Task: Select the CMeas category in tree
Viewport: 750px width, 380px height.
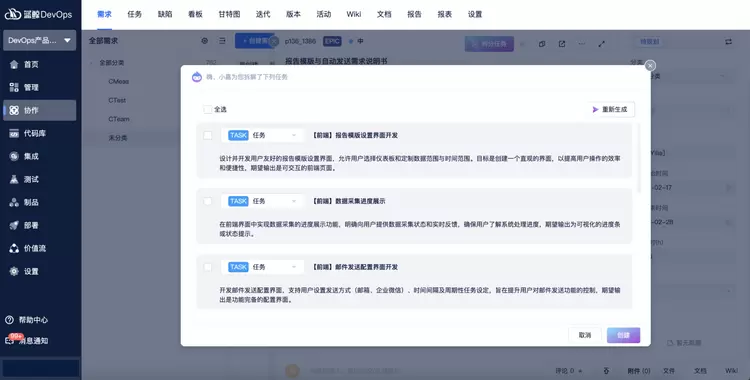Action: 119,81
